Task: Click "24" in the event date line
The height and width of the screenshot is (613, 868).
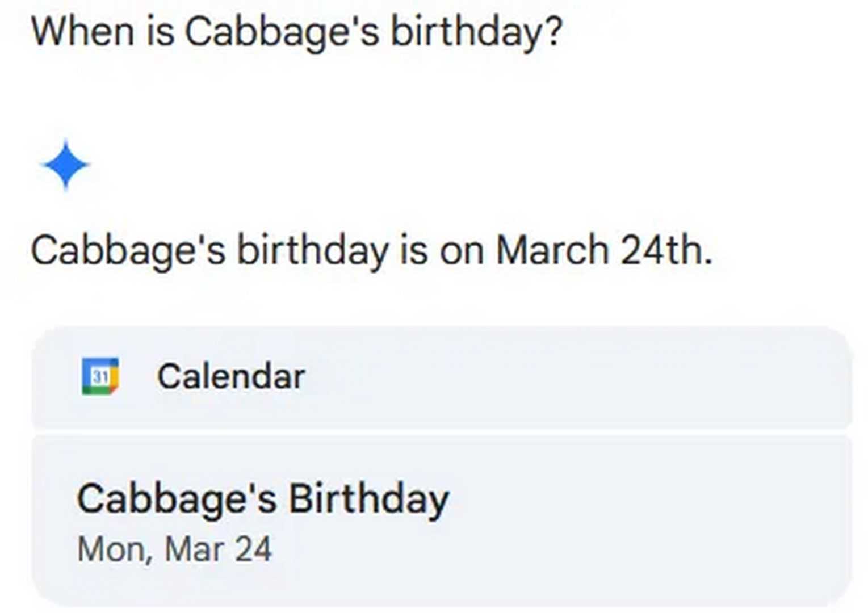Action: coord(253,549)
